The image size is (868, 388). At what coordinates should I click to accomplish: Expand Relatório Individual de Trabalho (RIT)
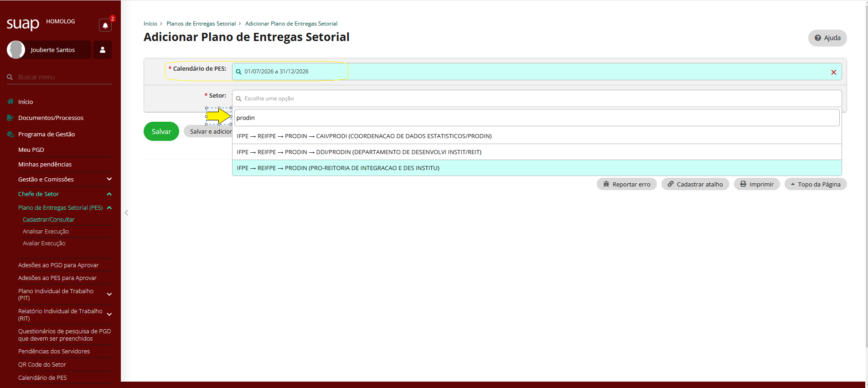[x=65, y=315]
